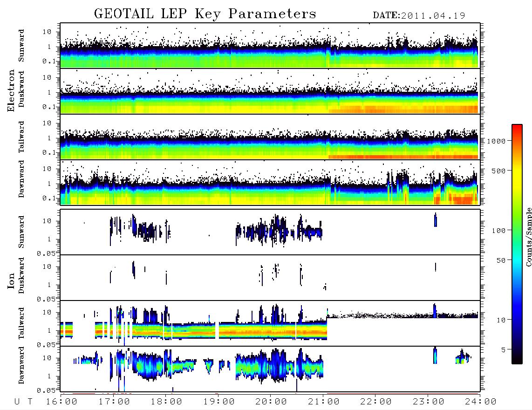
Task: Click the Ion Duskward spectrogram panel
Action: click(270, 278)
